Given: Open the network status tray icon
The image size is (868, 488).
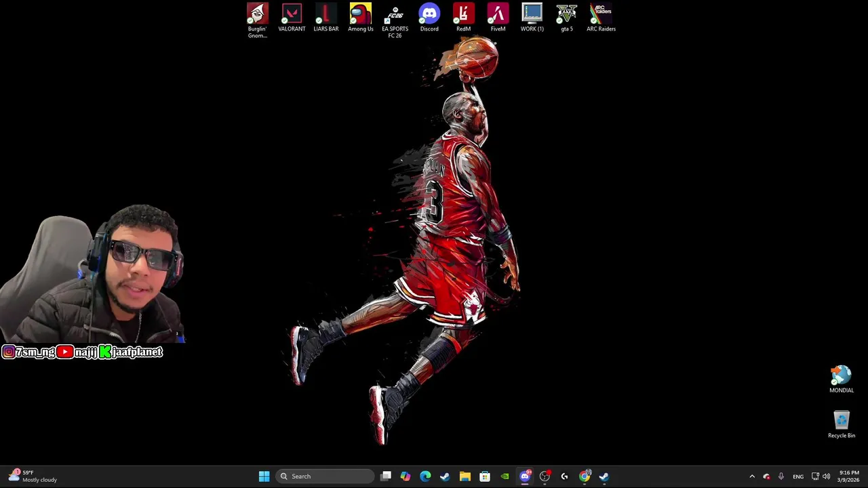Looking at the screenshot, I should (x=815, y=476).
